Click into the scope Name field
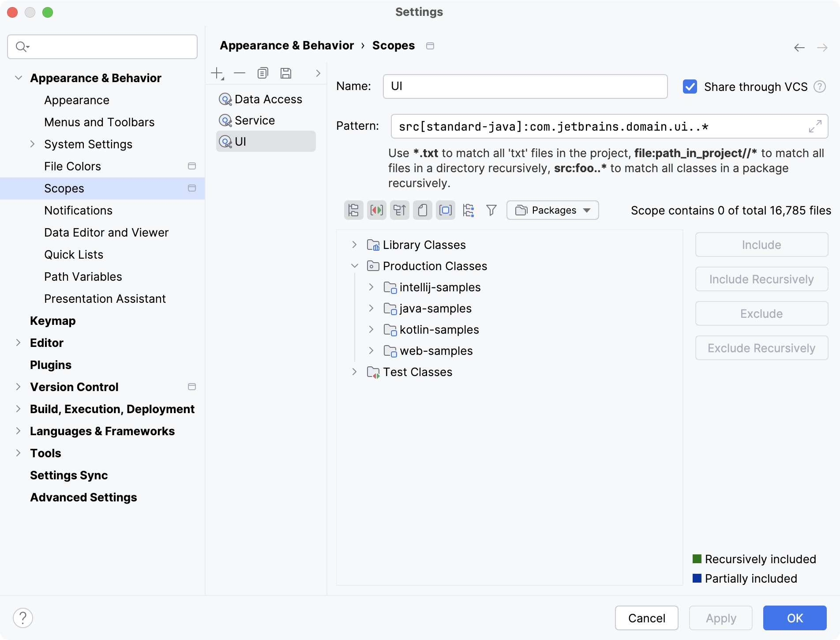The height and width of the screenshot is (640, 840). click(525, 87)
